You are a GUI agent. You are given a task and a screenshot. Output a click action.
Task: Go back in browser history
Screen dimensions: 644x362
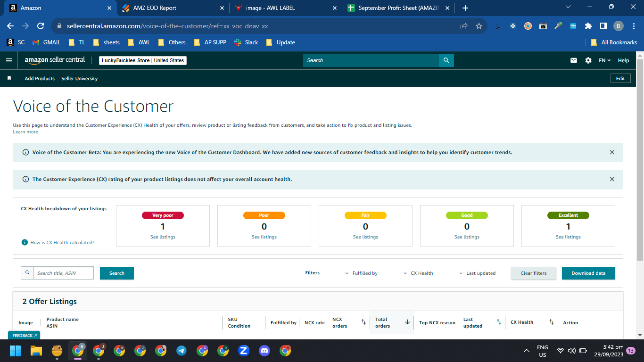pyautogui.click(x=10, y=26)
